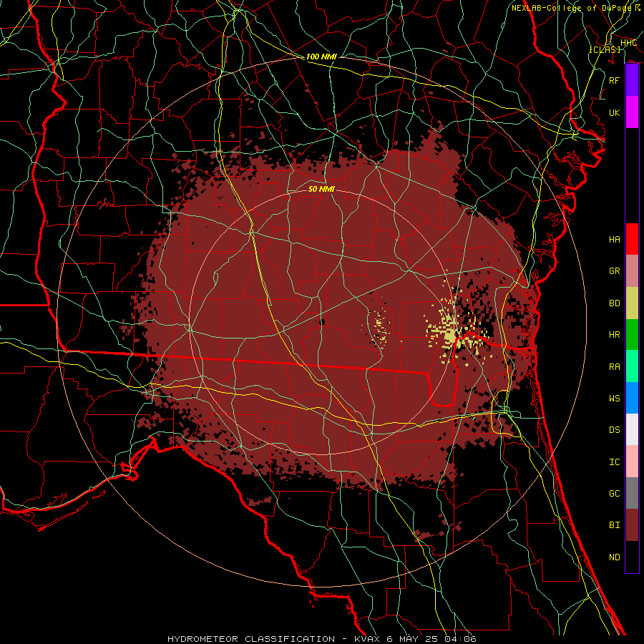Viewport: 644px width, 644px height.
Task: Click the DS white legend swatch
Action: pos(632,429)
